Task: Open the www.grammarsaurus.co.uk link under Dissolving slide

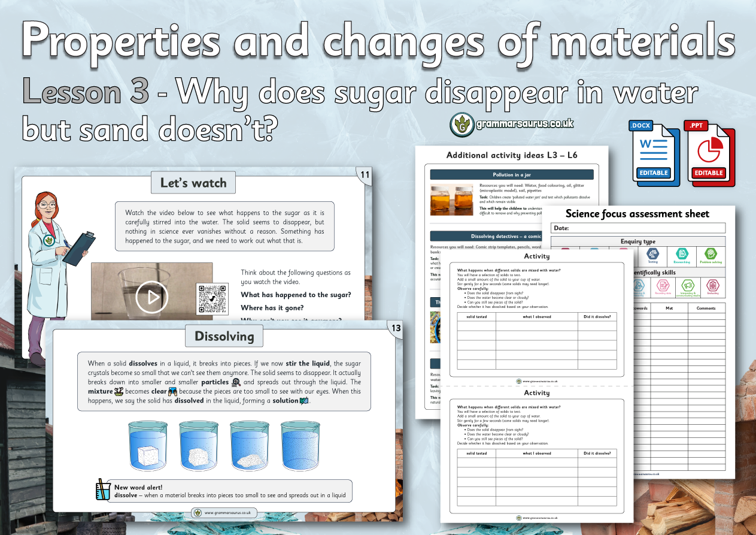Action: [x=224, y=513]
